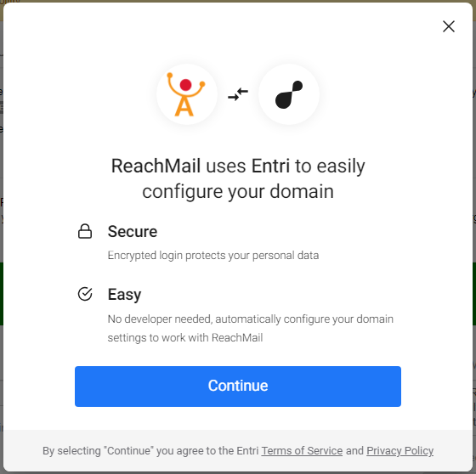
Task: Click the padlock icon beside Secure
Action: (x=85, y=231)
